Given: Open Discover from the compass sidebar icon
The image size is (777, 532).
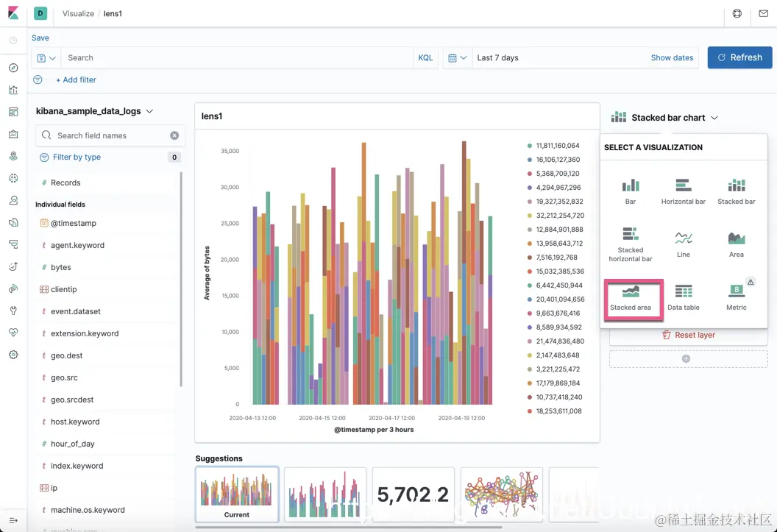Looking at the screenshot, I should [13, 68].
